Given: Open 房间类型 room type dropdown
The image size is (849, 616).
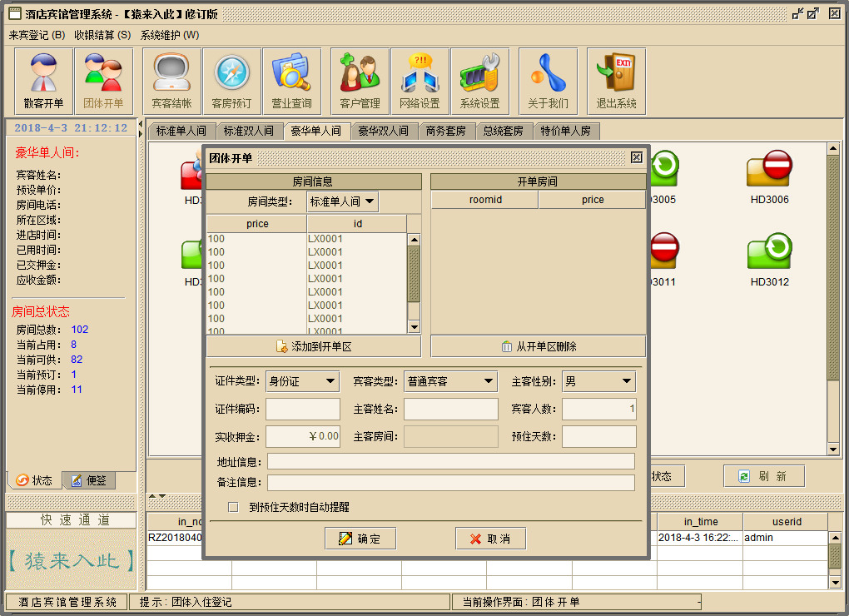Looking at the screenshot, I should (343, 202).
